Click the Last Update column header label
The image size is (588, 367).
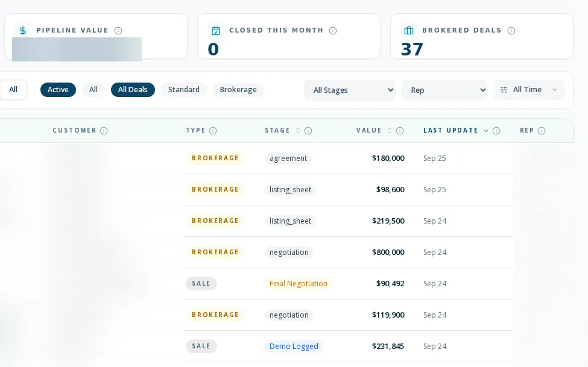coord(450,130)
